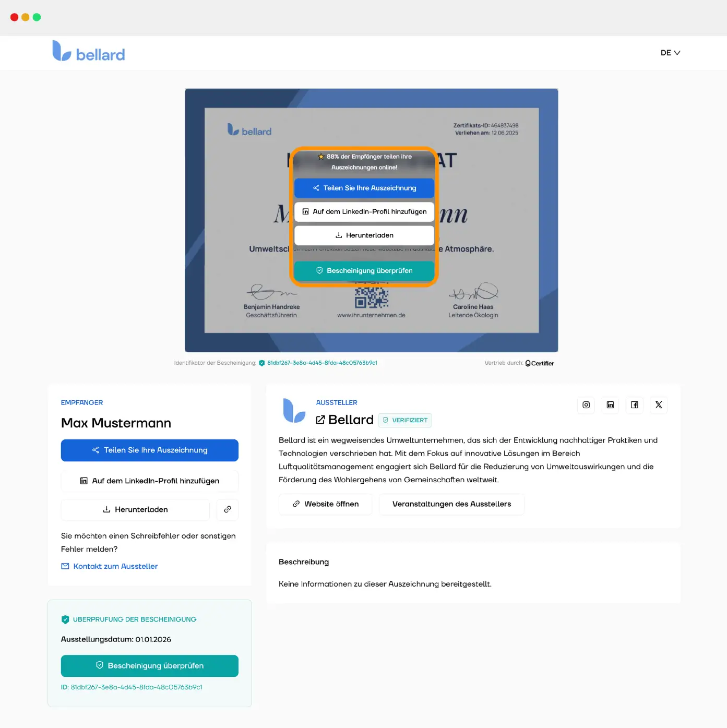
Task: Add credential to LinkedIn profile via overlay
Action: click(364, 212)
